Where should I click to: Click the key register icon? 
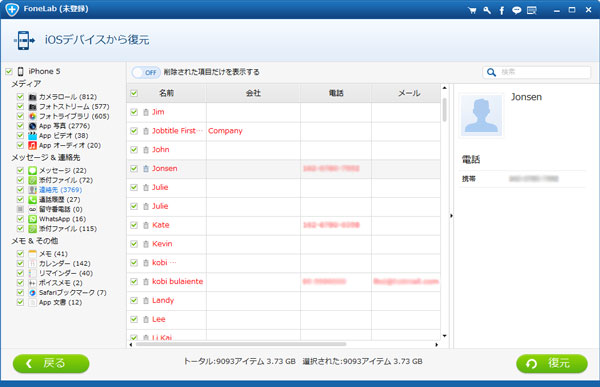pyautogui.click(x=487, y=10)
